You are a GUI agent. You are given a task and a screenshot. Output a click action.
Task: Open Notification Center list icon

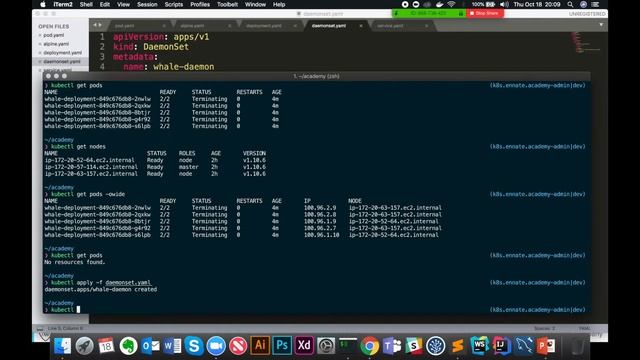tap(596, 4)
